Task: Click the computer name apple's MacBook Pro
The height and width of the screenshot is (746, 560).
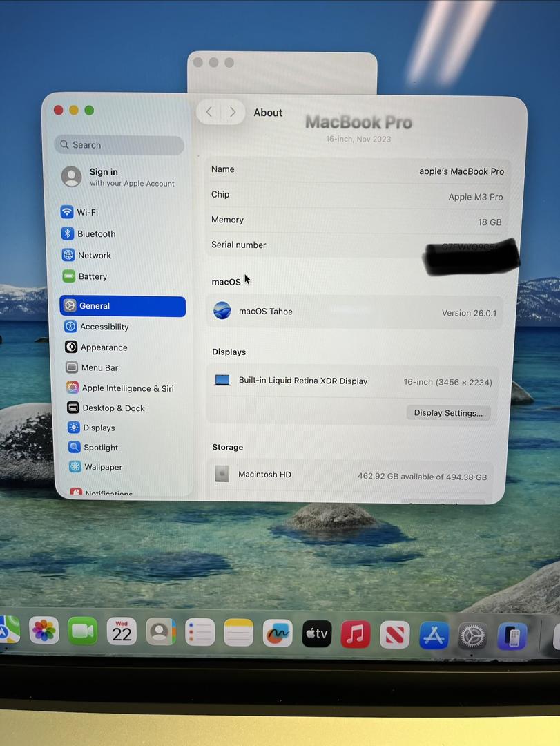Action: [x=461, y=171]
